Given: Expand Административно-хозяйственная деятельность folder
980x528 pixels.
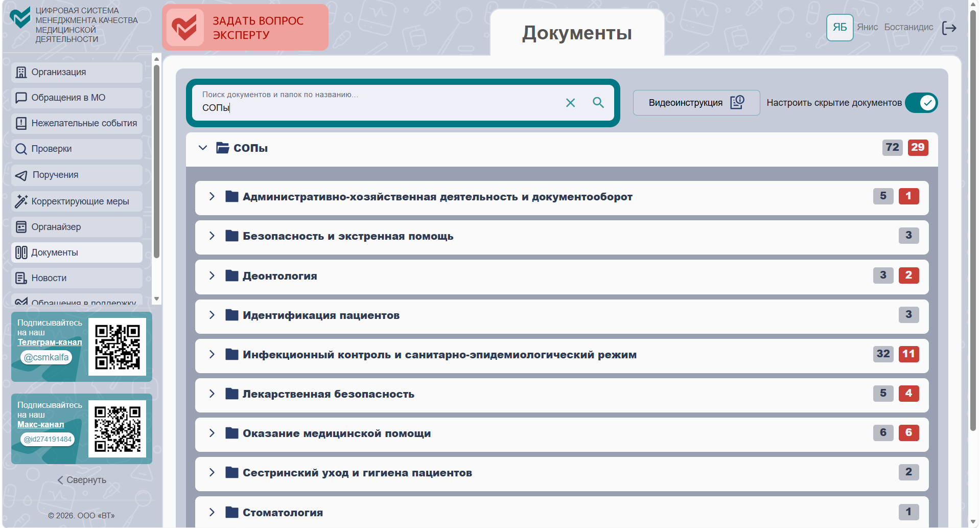Looking at the screenshot, I should point(212,197).
